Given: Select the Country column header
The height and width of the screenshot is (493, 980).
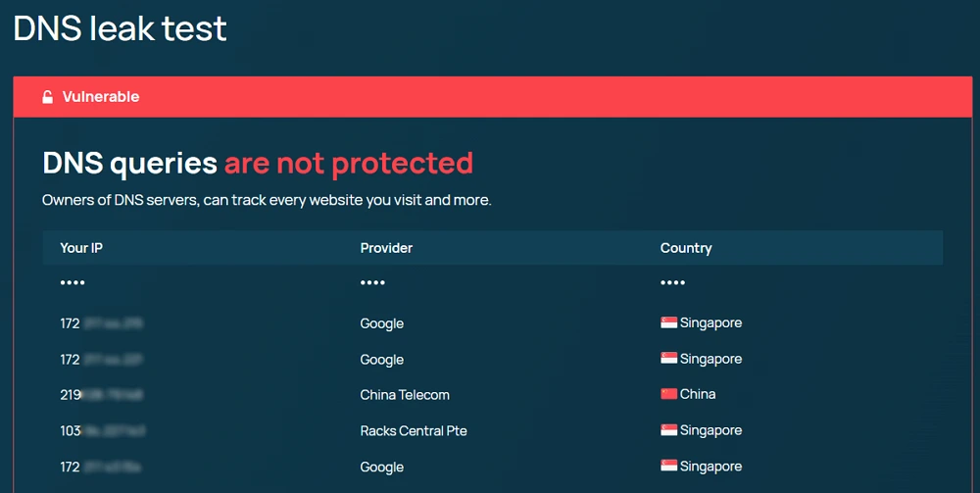Looking at the screenshot, I should point(686,248).
